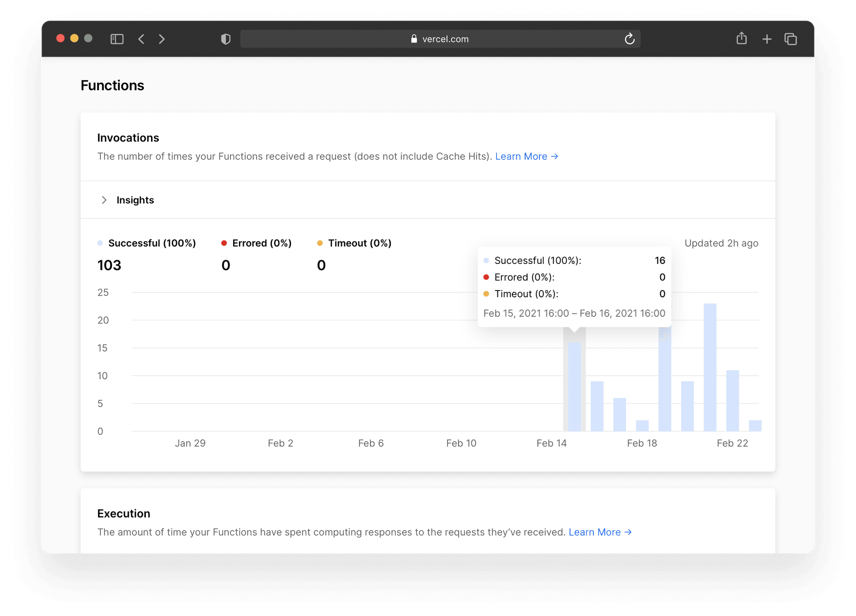Go forward with the right arrow

coord(162,39)
